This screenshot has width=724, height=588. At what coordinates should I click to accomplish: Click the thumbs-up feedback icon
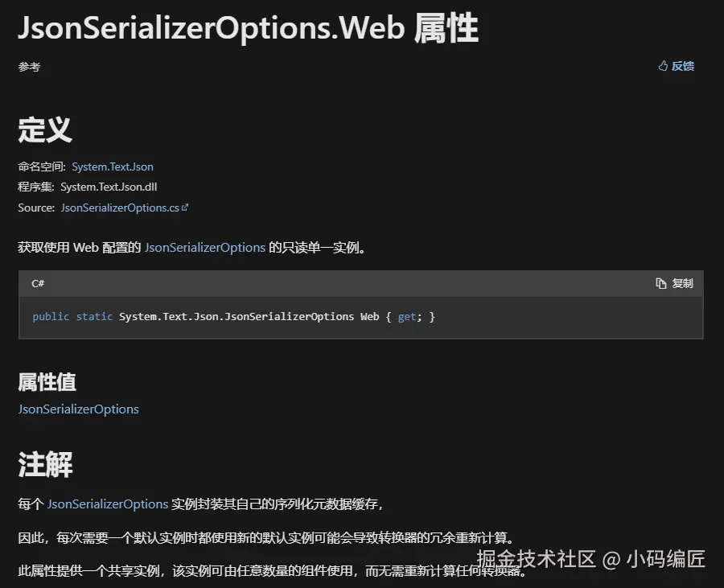pos(663,66)
